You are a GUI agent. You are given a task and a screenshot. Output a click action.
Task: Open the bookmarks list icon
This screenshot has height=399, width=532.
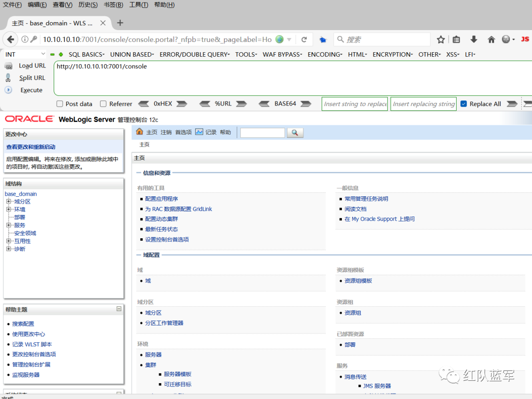(456, 39)
